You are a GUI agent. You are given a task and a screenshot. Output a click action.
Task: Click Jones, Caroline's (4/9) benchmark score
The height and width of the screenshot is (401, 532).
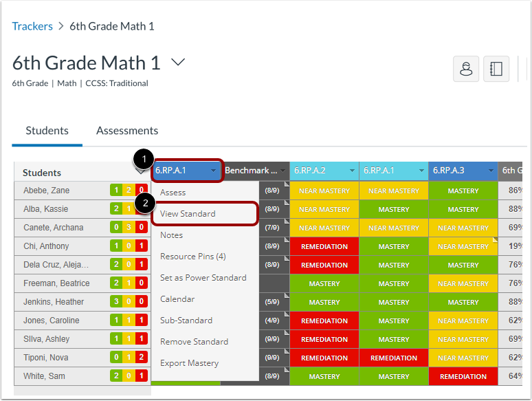pos(272,321)
